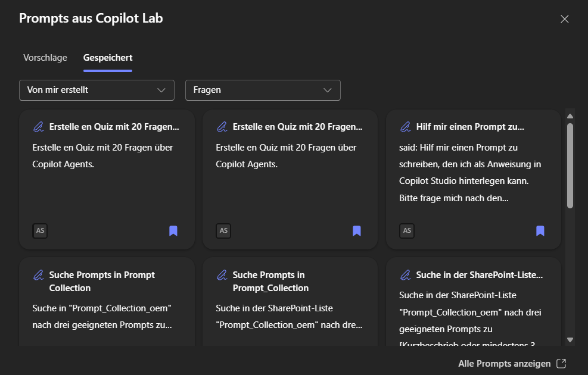Screen dimensions: 588x375
Task: Open the "Alle Prompts anzeigen" link
Action: 512,364
